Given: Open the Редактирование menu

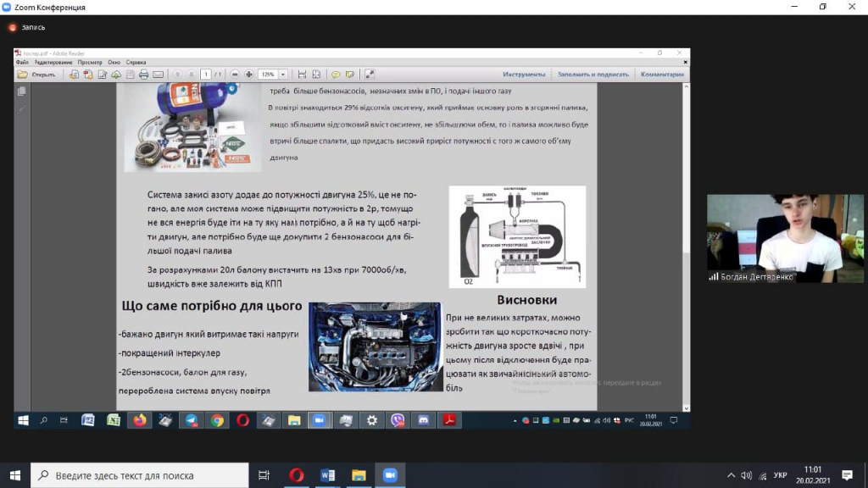Looking at the screenshot, I should (x=53, y=63).
